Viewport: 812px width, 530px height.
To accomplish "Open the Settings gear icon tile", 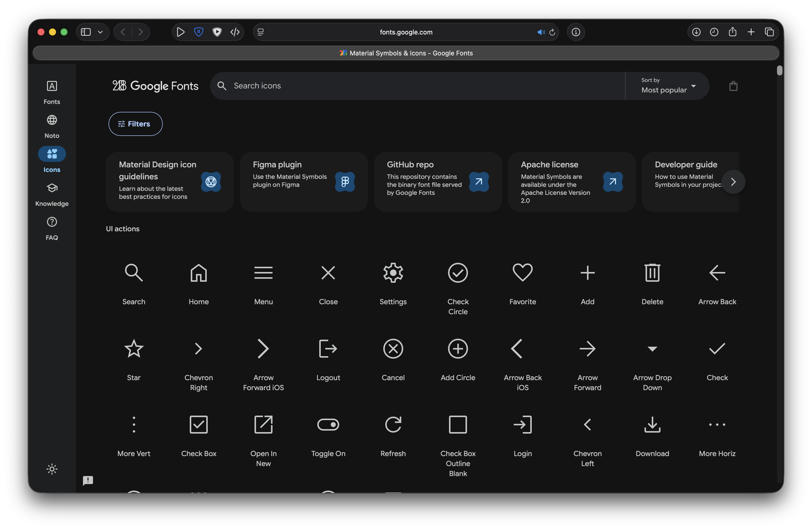I will 393,272.
